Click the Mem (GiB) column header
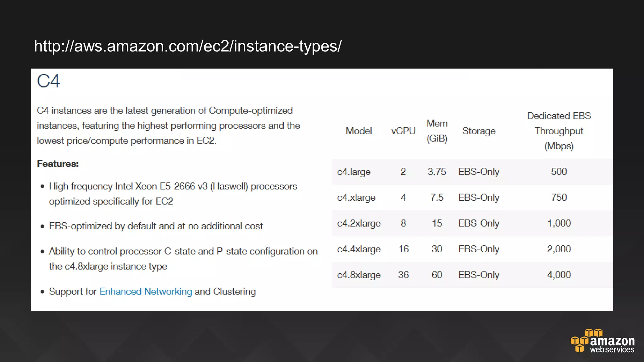The width and height of the screenshot is (644, 362). pyautogui.click(x=437, y=131)
